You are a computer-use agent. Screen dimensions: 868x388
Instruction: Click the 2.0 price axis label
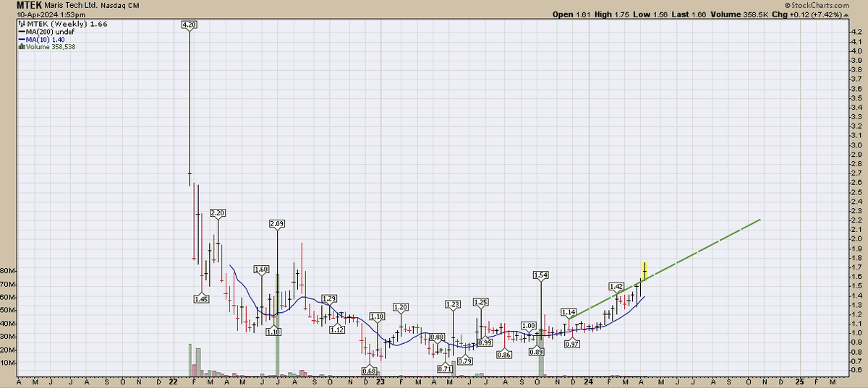856,238
